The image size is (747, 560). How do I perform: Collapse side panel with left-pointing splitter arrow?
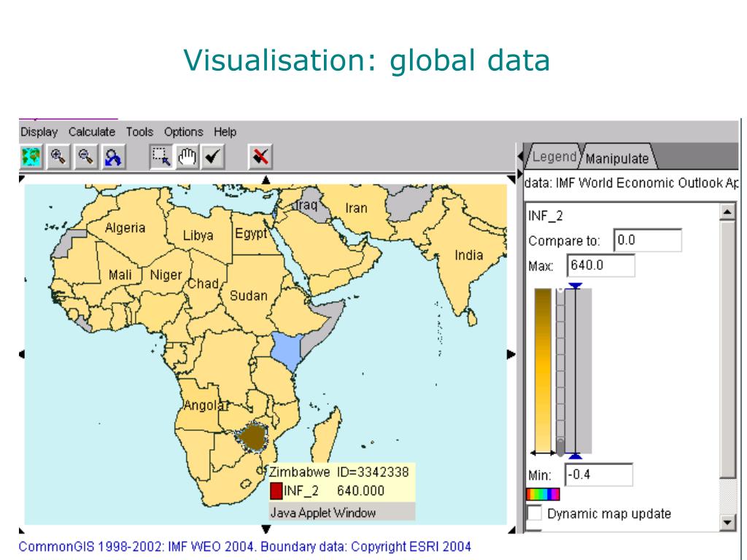click(520, 156)
